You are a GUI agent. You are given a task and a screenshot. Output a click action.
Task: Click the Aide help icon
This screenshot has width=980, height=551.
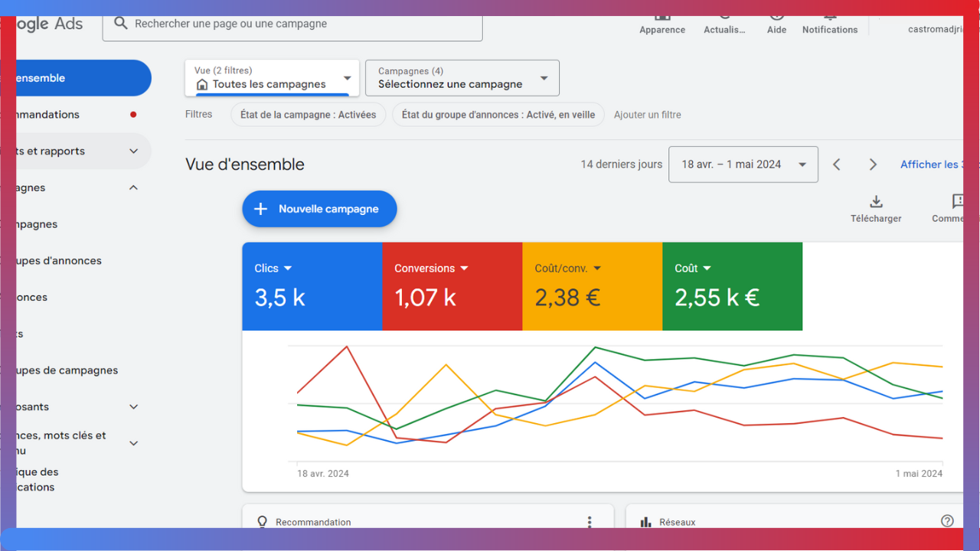tap(776, 18)
